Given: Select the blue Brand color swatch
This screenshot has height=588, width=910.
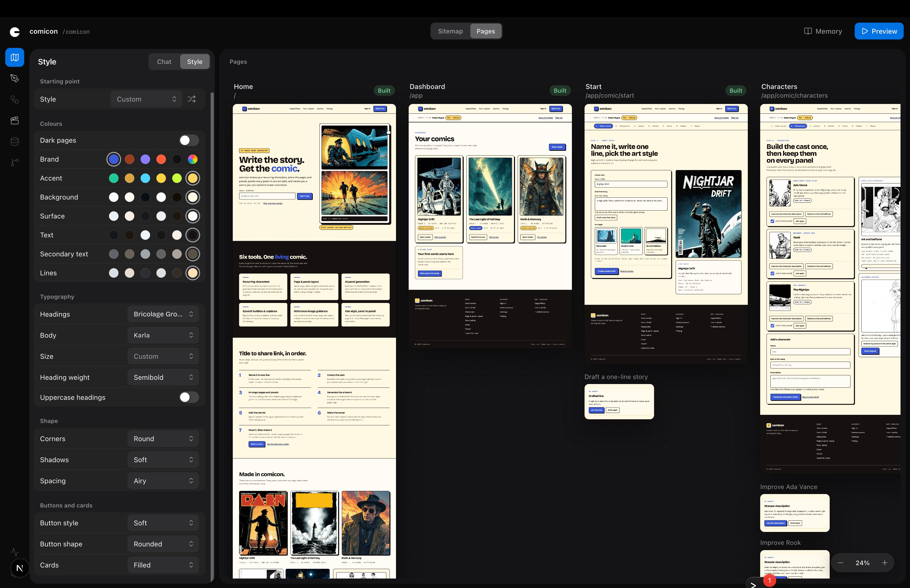Looking at the screenshot, I should point(114,159).
